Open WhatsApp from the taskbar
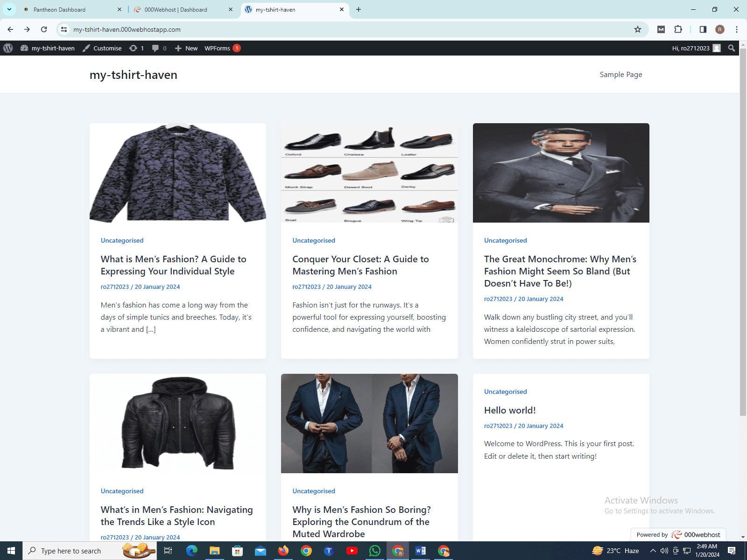 coord(375,551)
